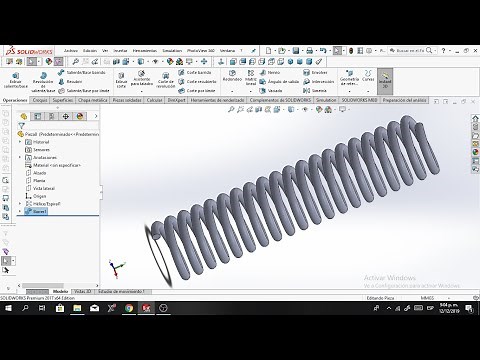480x360 pixels.
Task: Click the Curvas tool
Action: coord(368,76)
